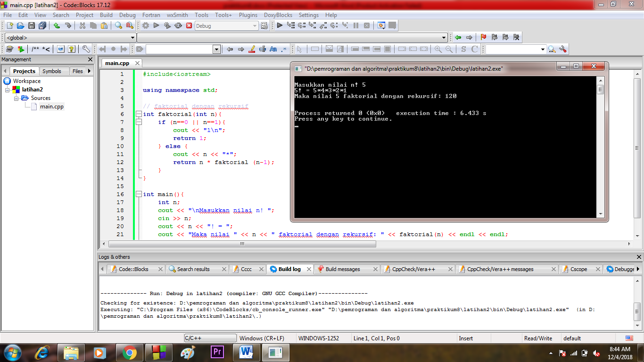This screenshot has height=362, width=644.
Task: Click the Debugging windows icon
Action: [381, 25]
